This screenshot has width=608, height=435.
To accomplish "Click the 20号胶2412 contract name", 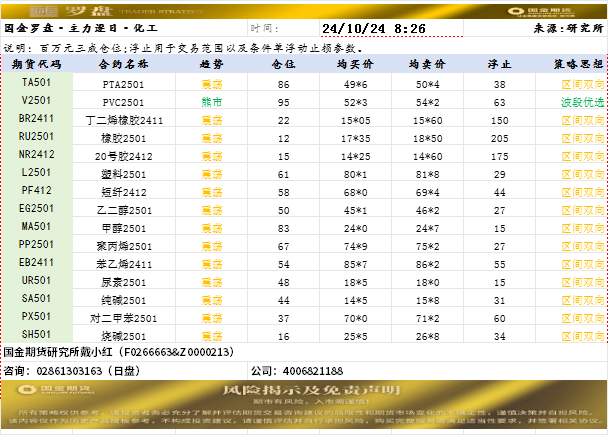I will (x=124, y=156).
